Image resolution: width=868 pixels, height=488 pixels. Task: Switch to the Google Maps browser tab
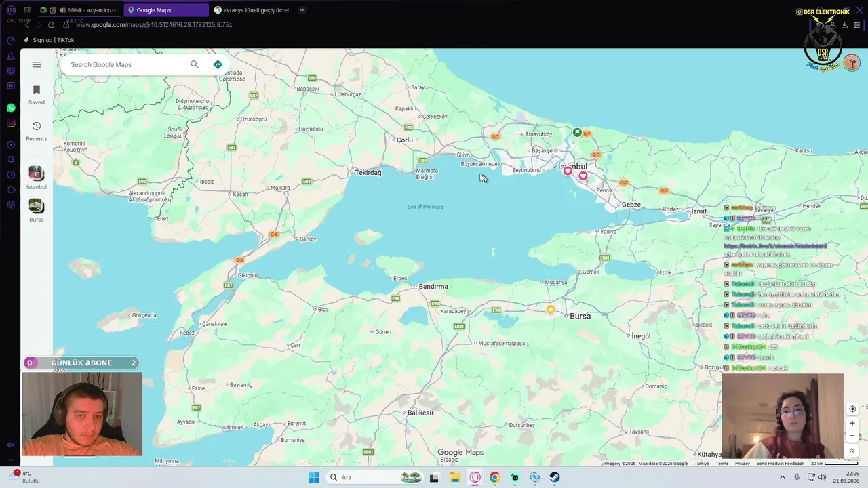coord(166,10)
